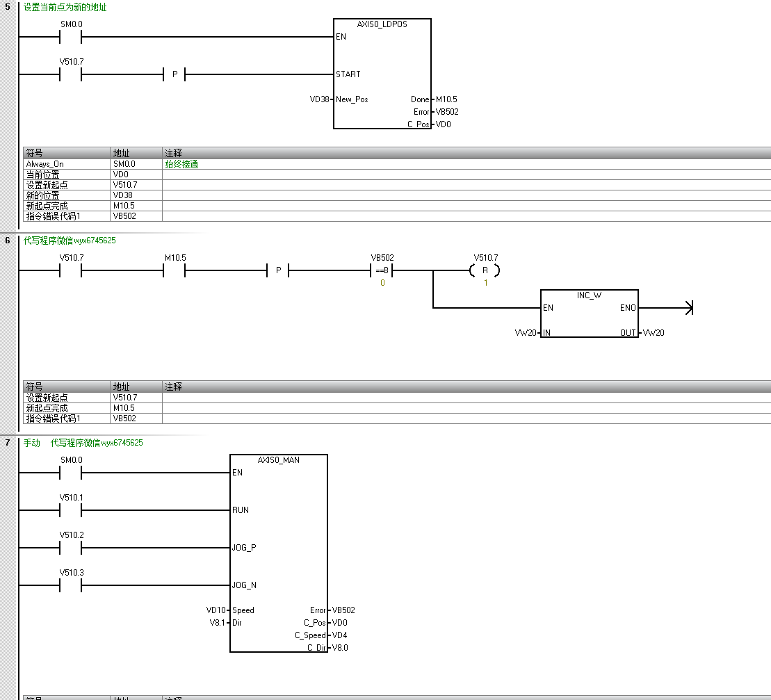Click the network 7 number in the left margin

click(x=8, y=443)
